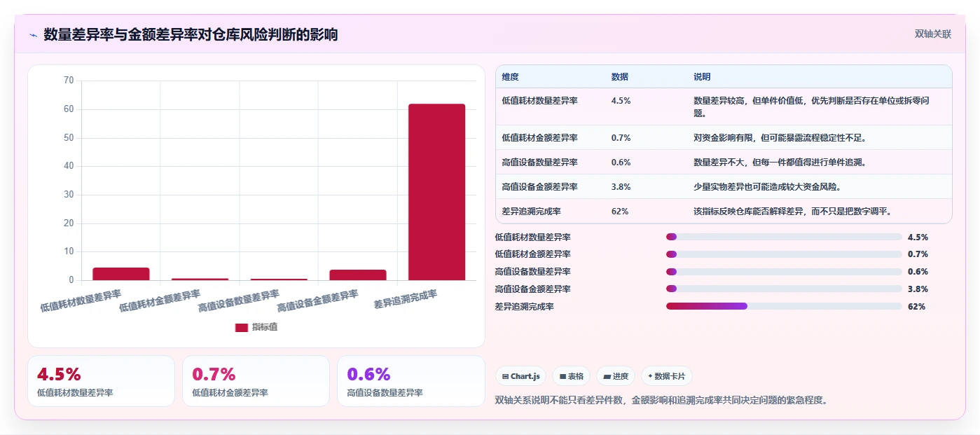Image resolution: width=980 pixels, height=435 pixels.
Task: Click the 差异追溯完成率 bar in chart
Action: pyautogui.click(x=436, y=192)
